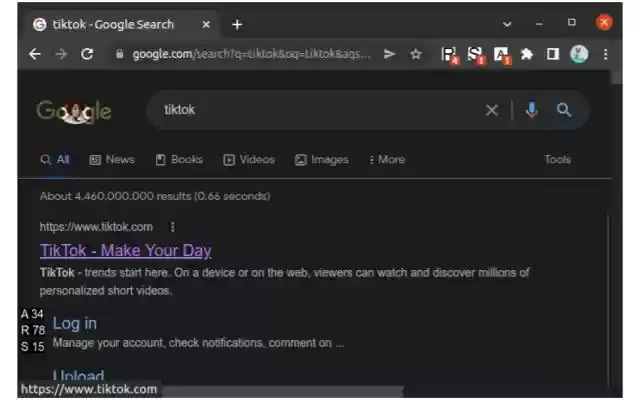Expand the tab search chevron in title bar

coord(507,24)
